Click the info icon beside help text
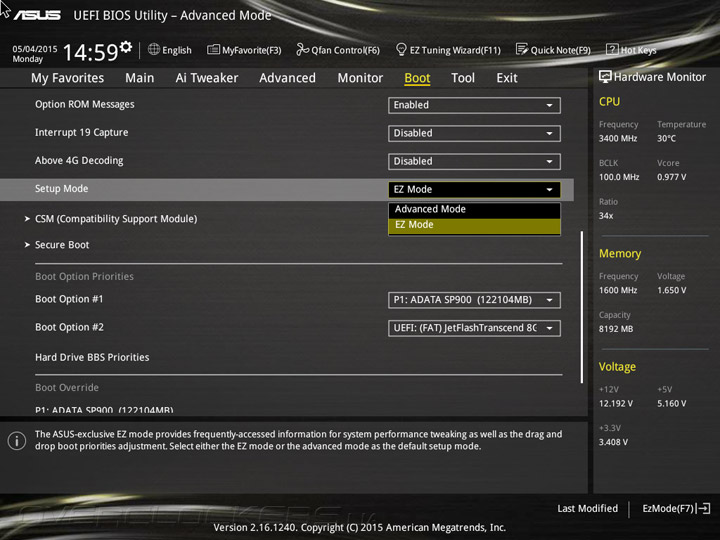Image resolution: width=720 pixels, height=540 pixels. 17,440
